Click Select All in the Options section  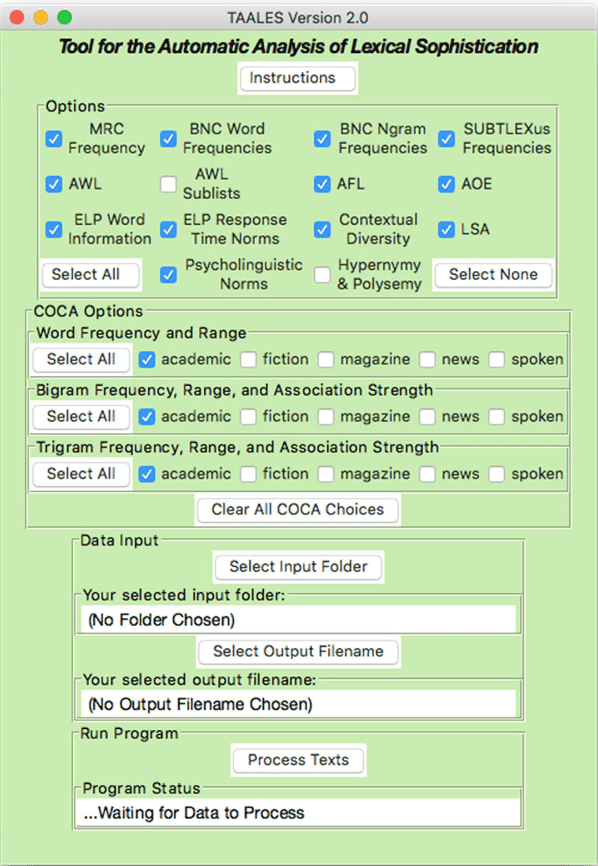(90, 275)
